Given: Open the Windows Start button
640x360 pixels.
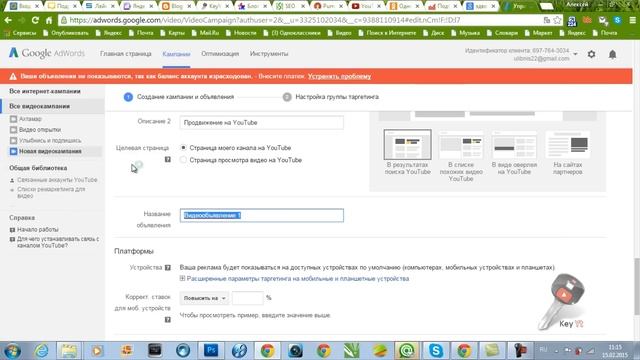Looking at the screenshot, I should click(x=12, y=351).
